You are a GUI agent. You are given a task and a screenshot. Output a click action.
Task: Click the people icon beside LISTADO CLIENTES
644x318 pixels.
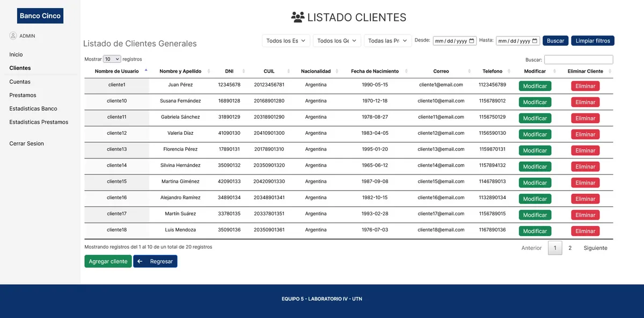(297, 17)
